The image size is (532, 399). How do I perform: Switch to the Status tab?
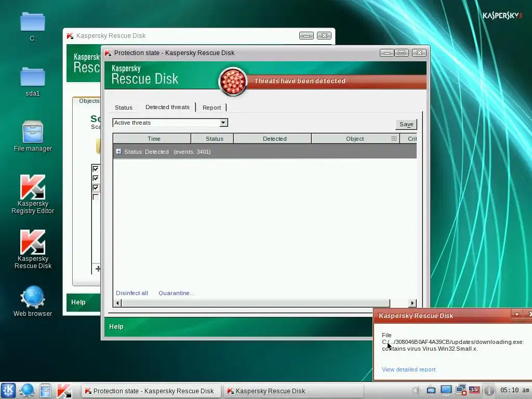click(124, 108)
